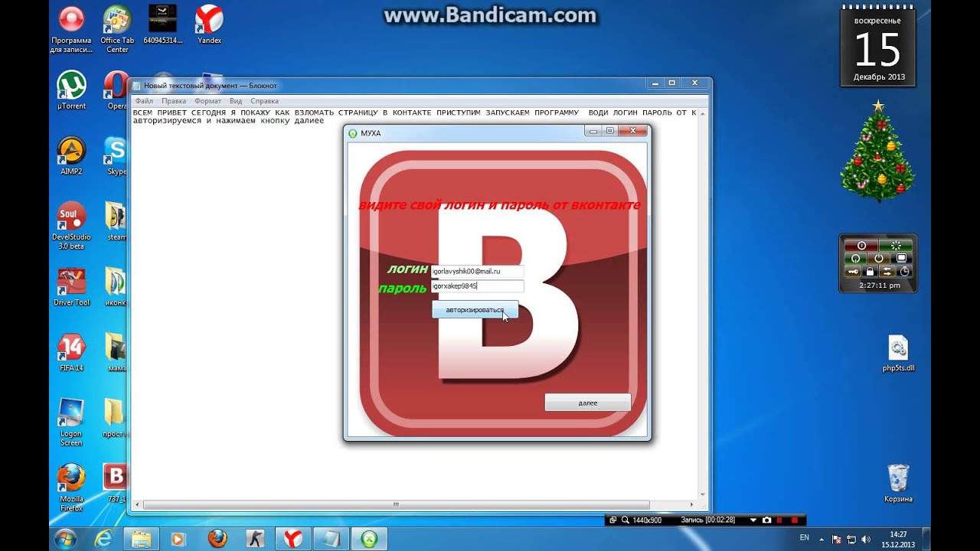This screenshot has height=551, width=980.
Task: Click the taskbar clock 14:27
Action: coord(898,540)
